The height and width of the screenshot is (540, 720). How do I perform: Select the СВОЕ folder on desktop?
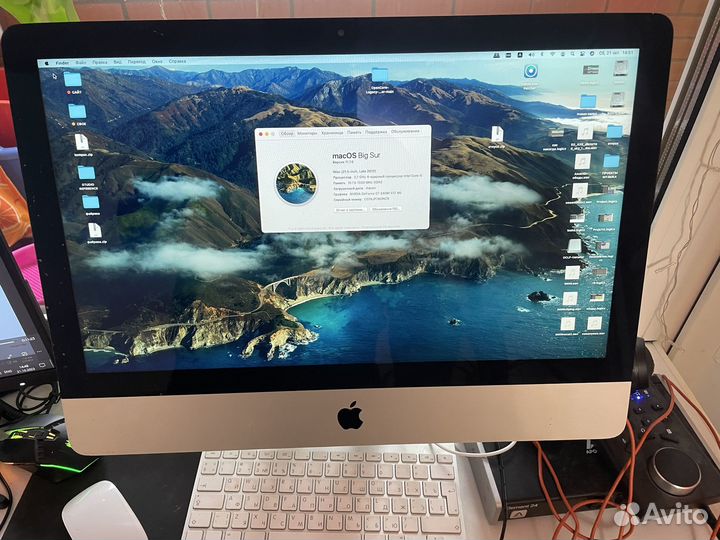77,111
